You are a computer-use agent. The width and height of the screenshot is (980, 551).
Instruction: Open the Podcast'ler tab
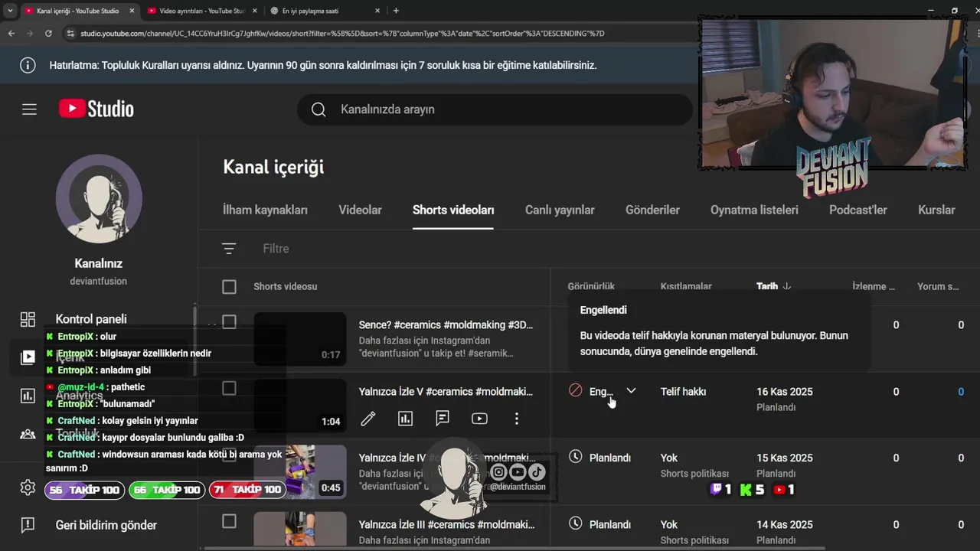coord(858,210)
